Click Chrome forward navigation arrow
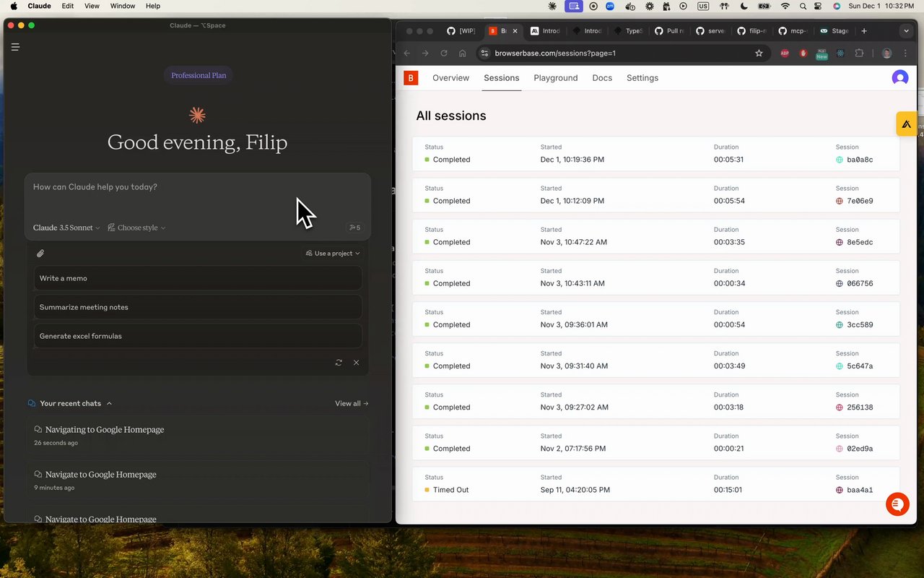This screenshot has width=924, height=578. [425, 53]
